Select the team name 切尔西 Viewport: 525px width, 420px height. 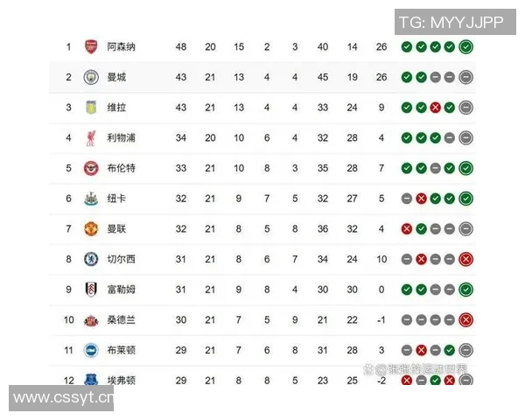pos(121,259)
